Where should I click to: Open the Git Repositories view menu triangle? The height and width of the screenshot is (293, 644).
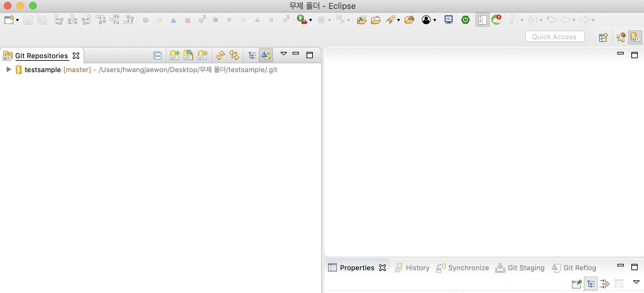(x=284, y=53)
